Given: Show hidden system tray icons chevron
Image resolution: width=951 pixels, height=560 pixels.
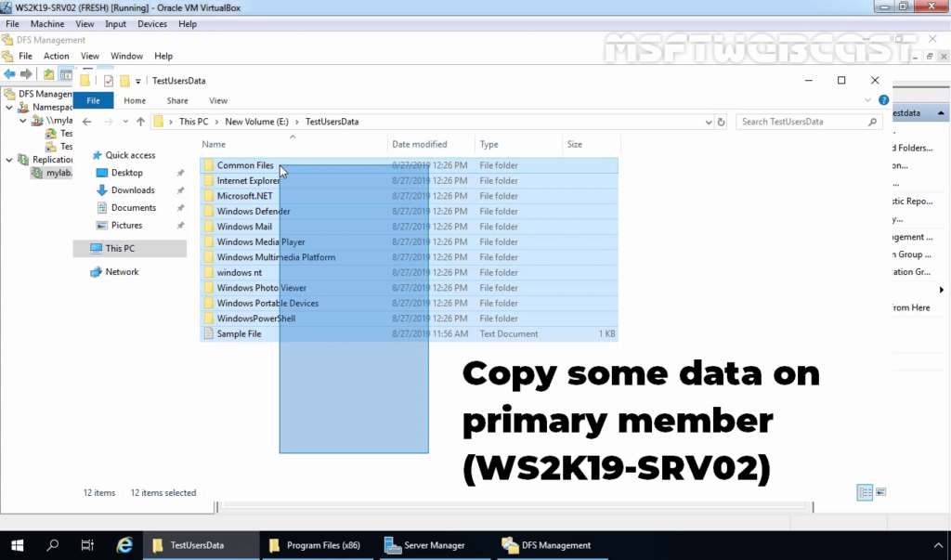Looking at the screenshot, I should (938, 545).
